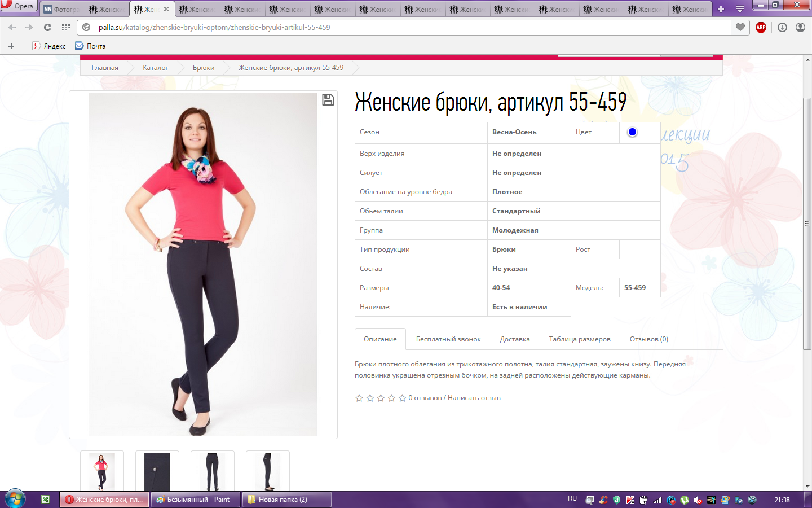
Task: Open the Kaspersky tray icon
Action: (x=630, y=500)
